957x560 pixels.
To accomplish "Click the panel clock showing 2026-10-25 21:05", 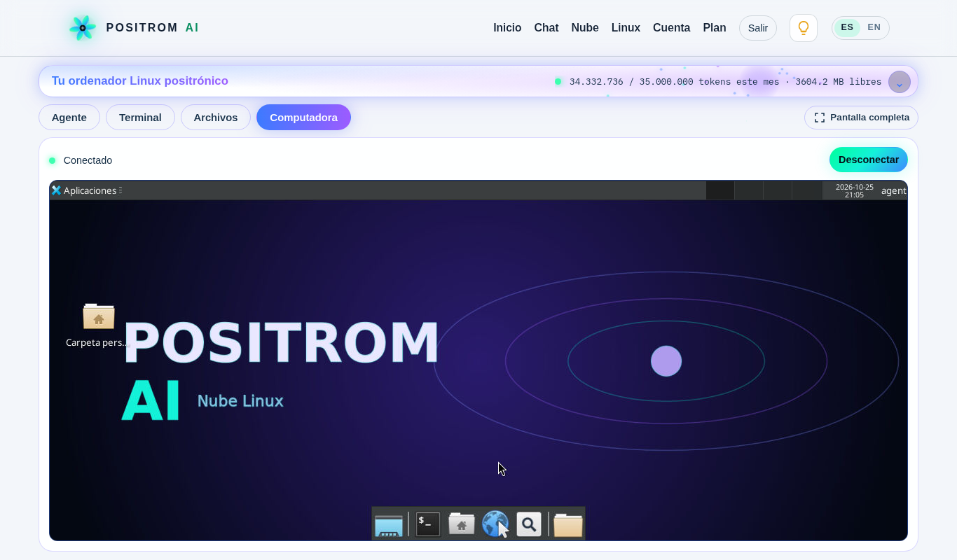I will 854,190.
